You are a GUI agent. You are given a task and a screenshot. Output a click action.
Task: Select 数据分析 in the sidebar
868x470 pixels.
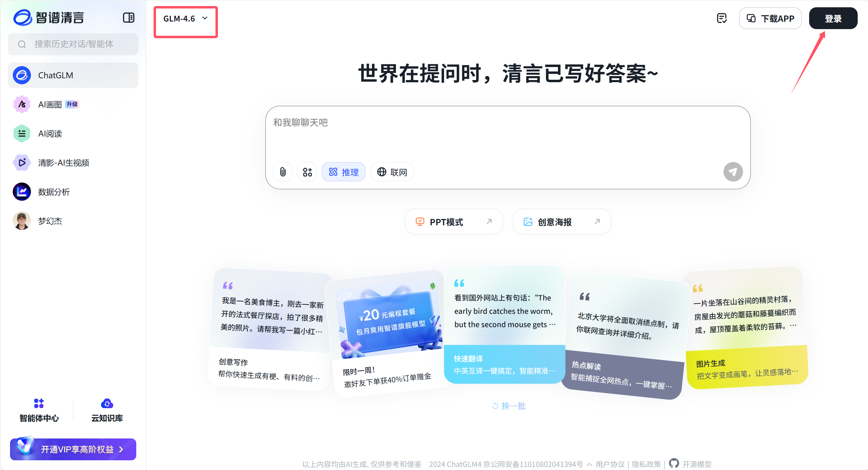tap(54, 192)
